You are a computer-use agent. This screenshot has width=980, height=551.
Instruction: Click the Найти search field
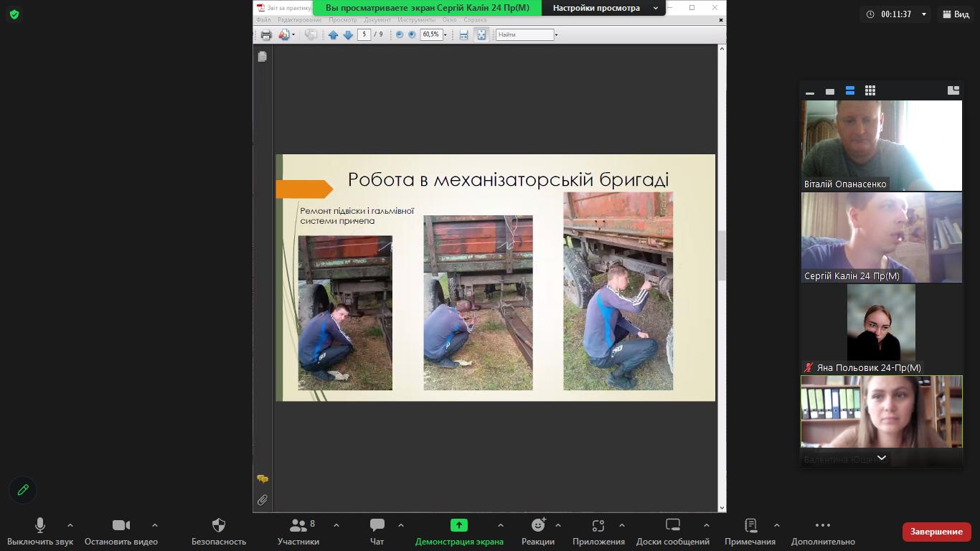click(x=524, y=34)
